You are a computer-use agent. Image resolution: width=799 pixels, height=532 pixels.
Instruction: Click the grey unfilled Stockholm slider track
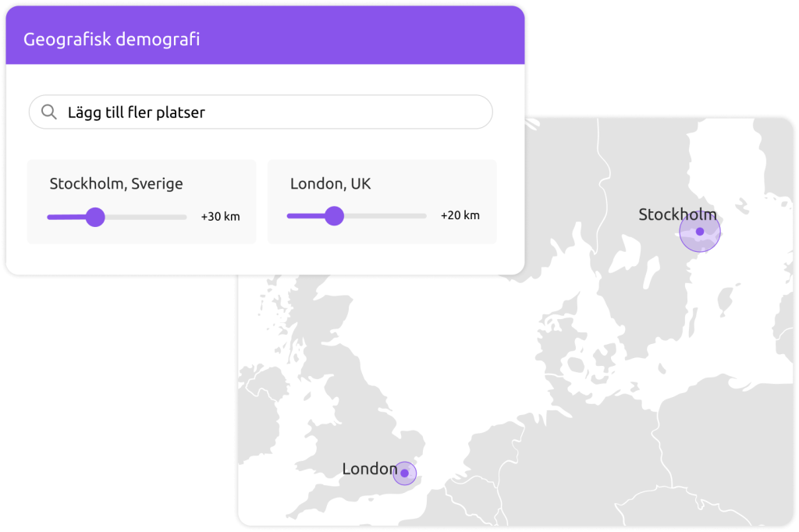pyautogui.click(x=147, y=217)
